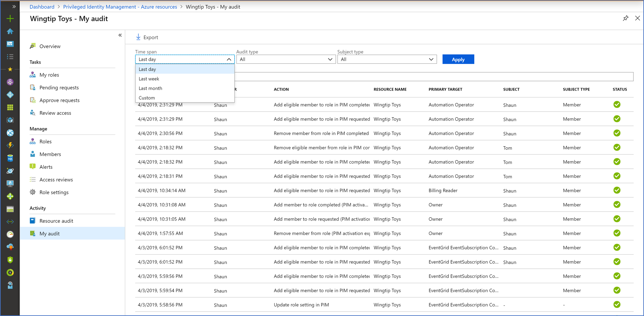Screen dimensions: 644x316
Task: Open the Home icon in left rail
Action: tap(10, 31)
